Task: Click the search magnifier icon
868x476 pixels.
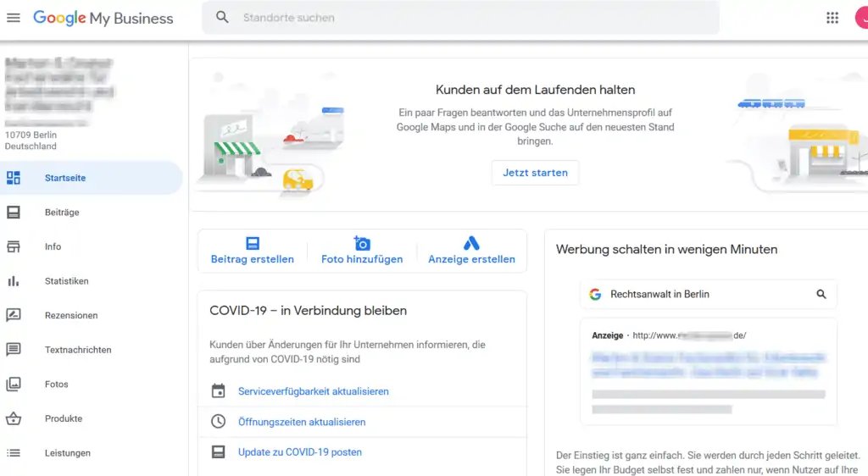Action: [222, 17]
